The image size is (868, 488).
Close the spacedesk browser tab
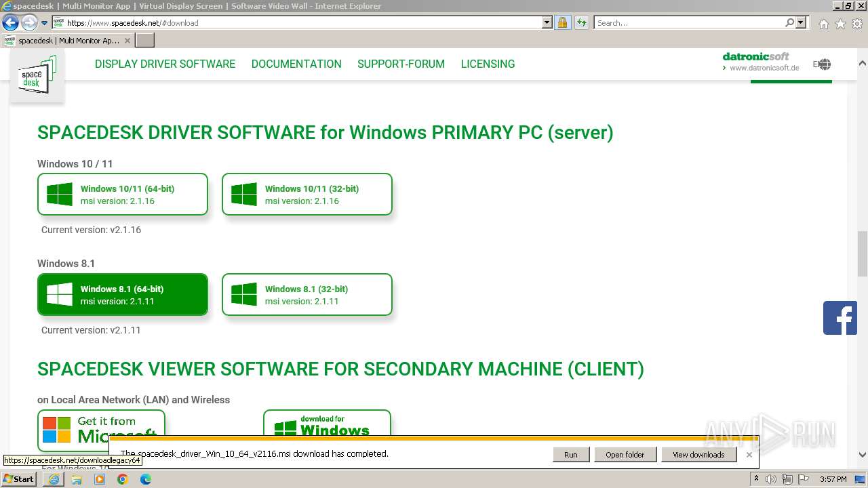tap(127, 41)
